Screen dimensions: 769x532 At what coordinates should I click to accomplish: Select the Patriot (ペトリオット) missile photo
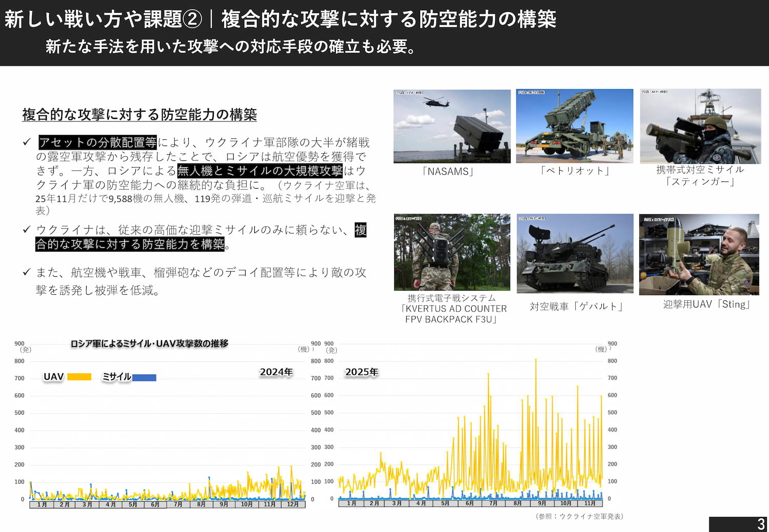pyautogui.click(x=574, y=126)
